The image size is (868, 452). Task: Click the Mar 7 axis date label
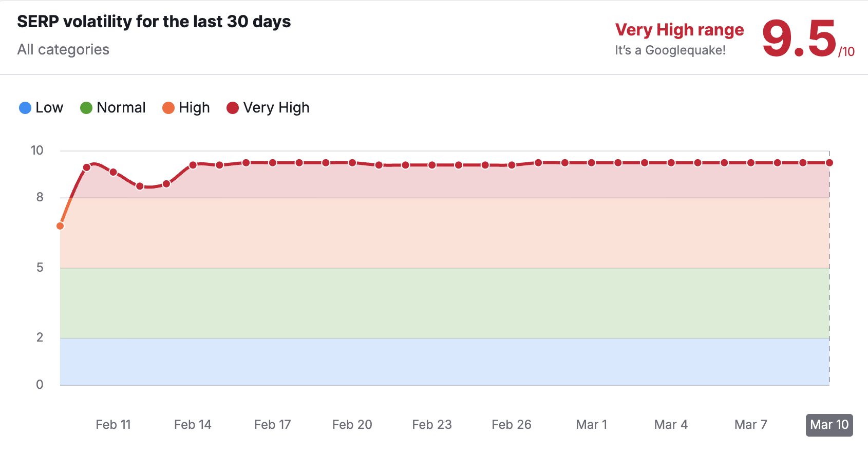click(750, 425)
